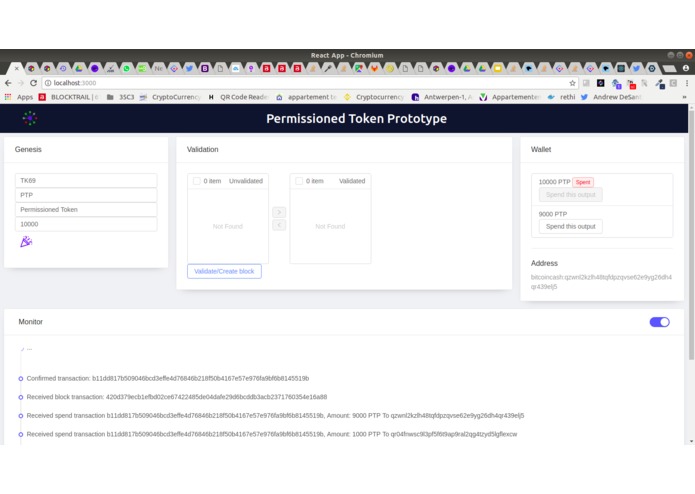Click the Validated list Not Found text
The width and height of the screenshot is (695, 494).
click(x=330, y=226)
